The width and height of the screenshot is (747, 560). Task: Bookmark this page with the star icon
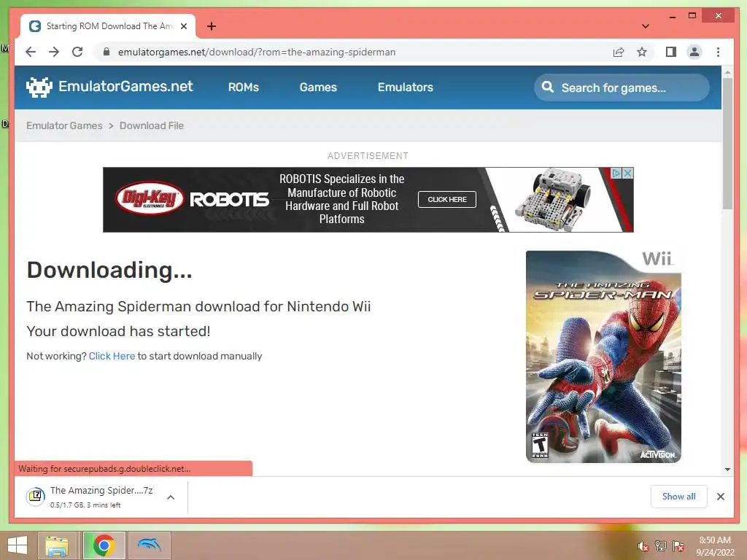tap(642, 52)
